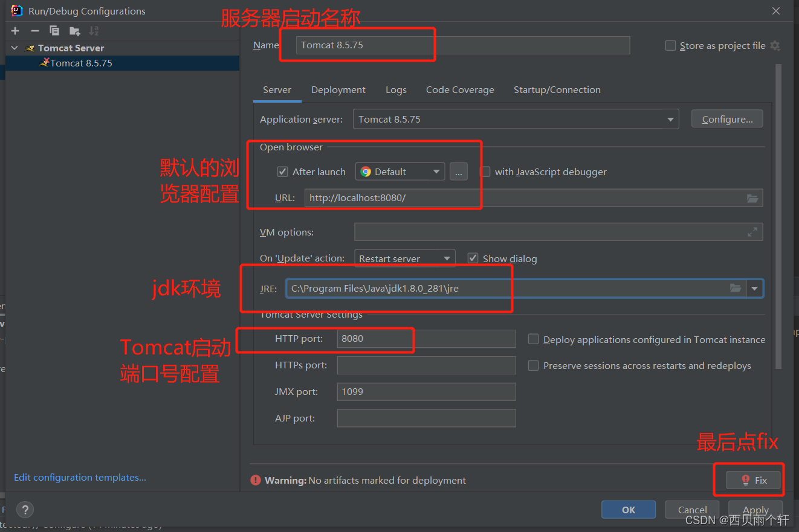The image size is (799, 532).
Task: Select Tomcat 8.5.75 configuration in tree
Action: tap(122, 63)
